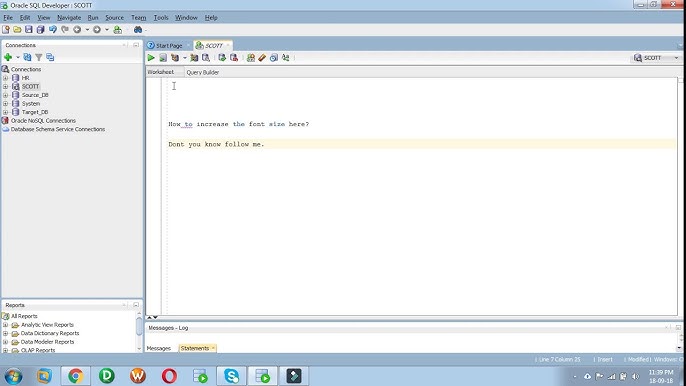Expand the Target_DB connection node

pos(5,112)
